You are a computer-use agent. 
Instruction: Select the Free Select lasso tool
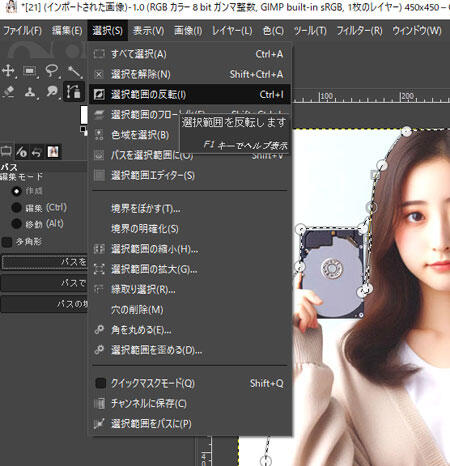52,71
